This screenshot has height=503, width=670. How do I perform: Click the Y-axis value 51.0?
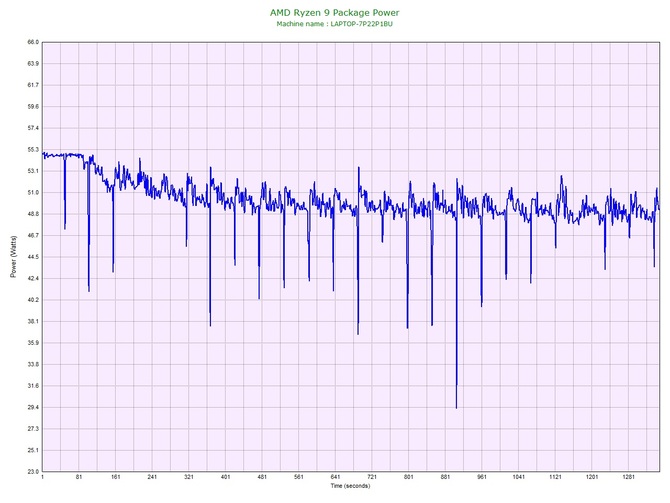pos(33,193)
